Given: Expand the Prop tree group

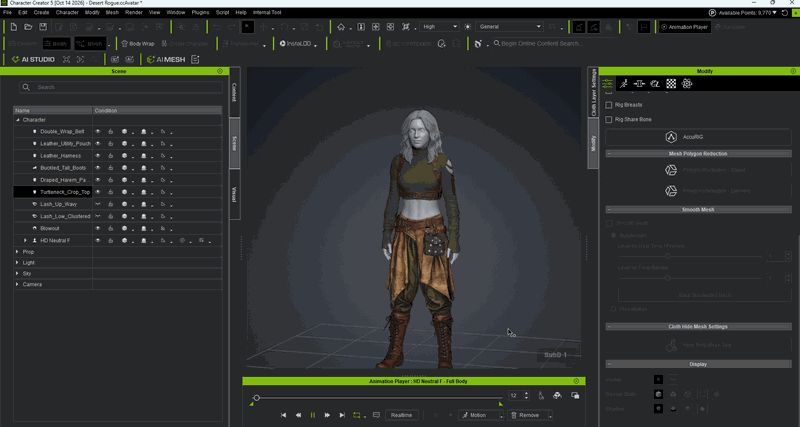Looking at the screenshot, I should [x=17, y=252].
